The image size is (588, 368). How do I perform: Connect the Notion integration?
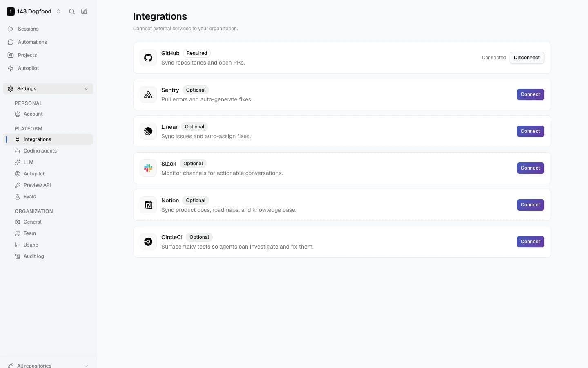pyautogui.click(x=530, y=205)
